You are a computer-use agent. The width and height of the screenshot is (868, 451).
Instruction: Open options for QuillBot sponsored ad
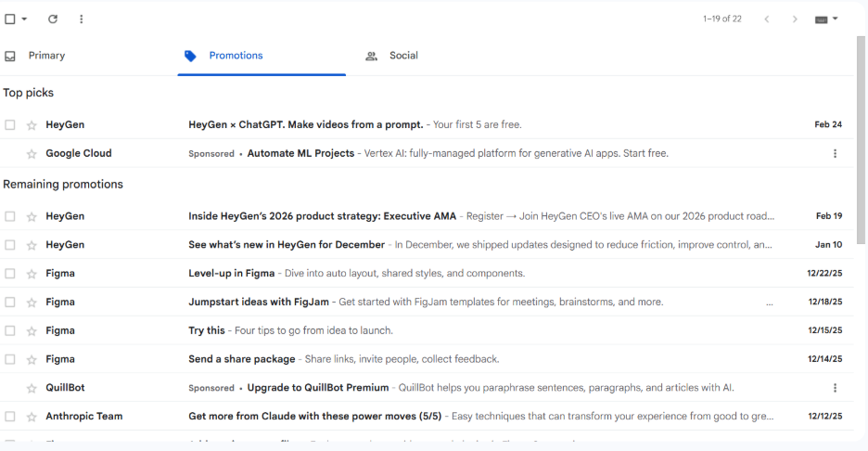(x=835, y=388)
